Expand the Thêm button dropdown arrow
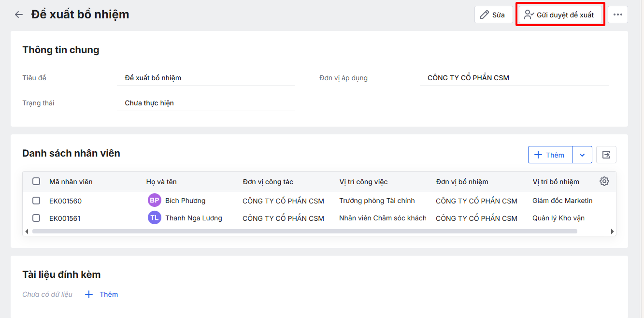This screenshot has width=644, height=318. (x=582, y=155)
